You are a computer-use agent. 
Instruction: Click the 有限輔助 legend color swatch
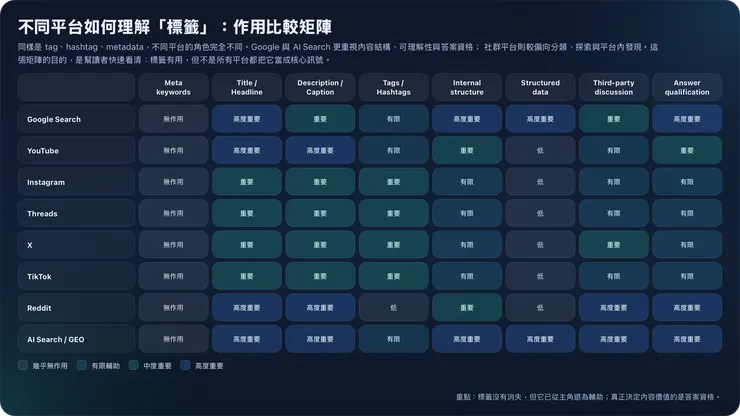[82, 365]
